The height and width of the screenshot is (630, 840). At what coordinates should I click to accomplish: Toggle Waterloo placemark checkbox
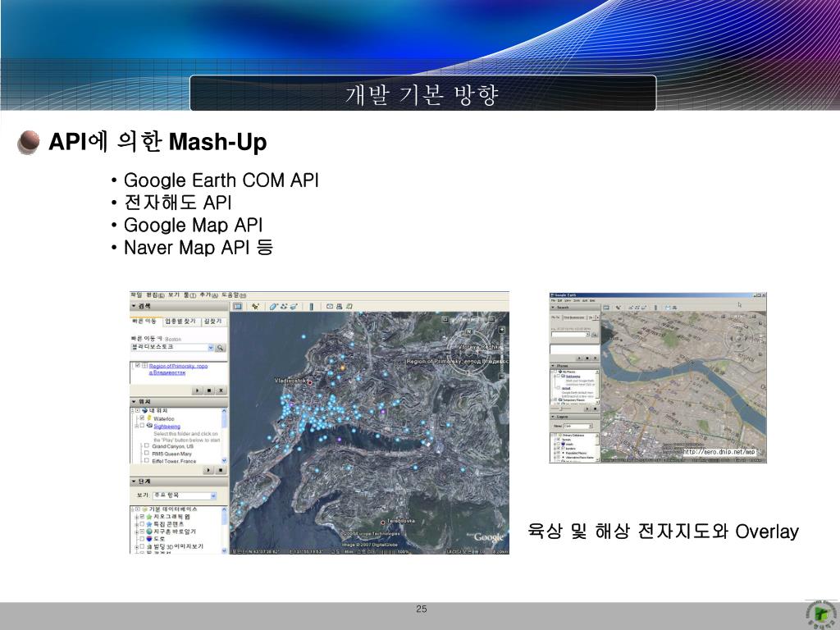click(142, 418)
